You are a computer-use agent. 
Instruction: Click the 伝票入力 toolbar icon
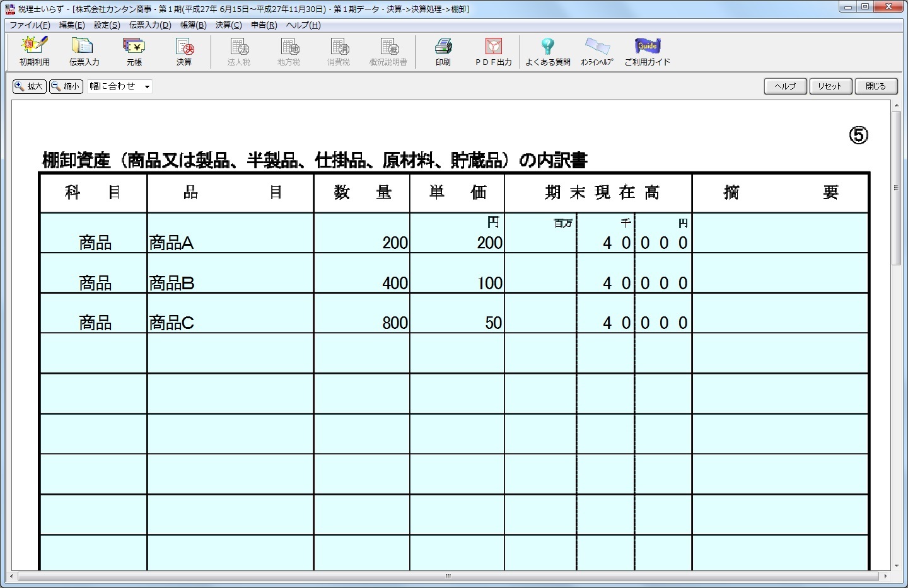(84, 51)
